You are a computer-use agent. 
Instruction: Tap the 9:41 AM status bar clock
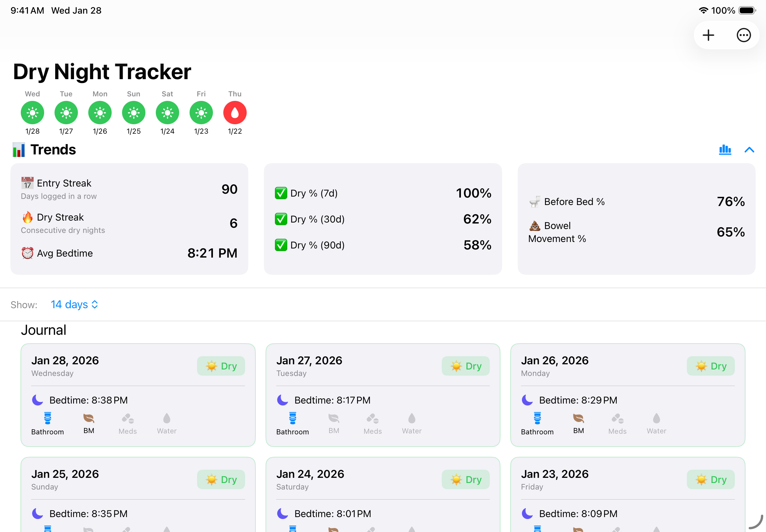(x=27, y=10)
